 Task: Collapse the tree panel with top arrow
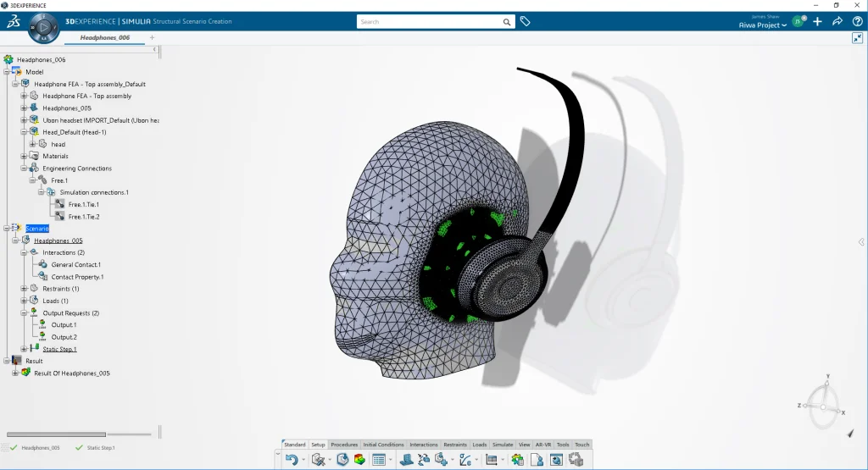(x=154, y=50)
